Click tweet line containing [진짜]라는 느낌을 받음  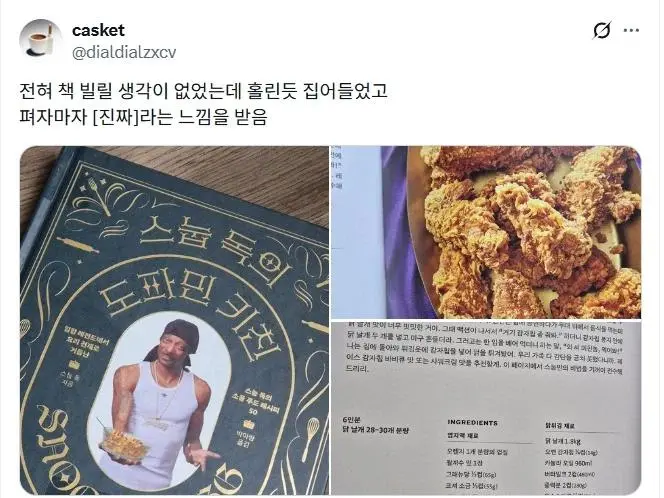pos(144,117)
